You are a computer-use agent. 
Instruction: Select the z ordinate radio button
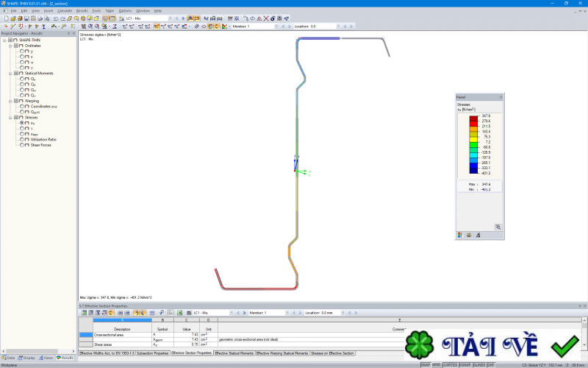pyautogui.click(x=22, y=57)
